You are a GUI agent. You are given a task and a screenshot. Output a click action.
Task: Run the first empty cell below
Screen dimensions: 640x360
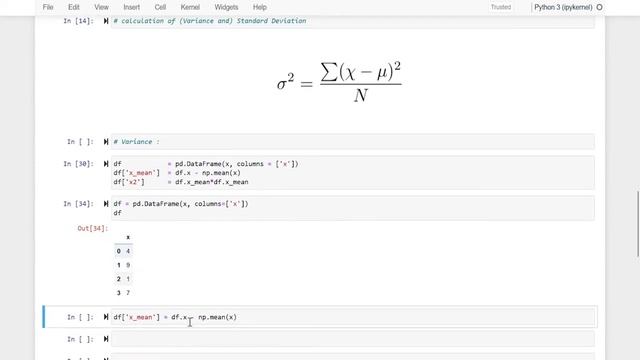(106, 339)
